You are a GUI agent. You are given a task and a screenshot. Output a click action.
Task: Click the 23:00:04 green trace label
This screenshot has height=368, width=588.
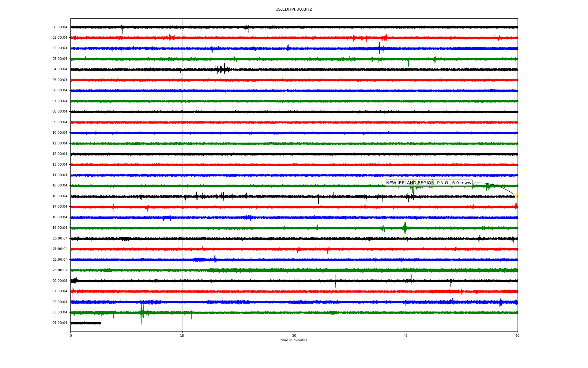point(60,270)
